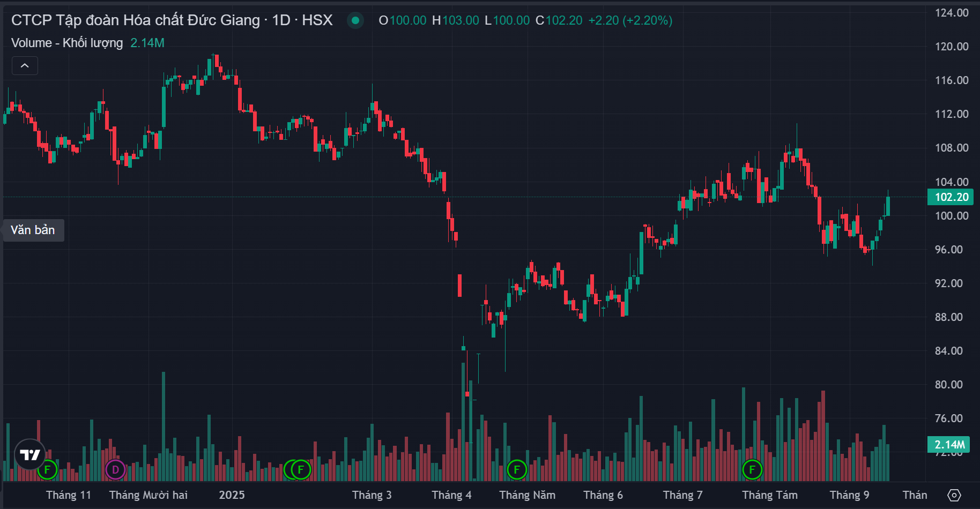Image resolution: width=980 pixels, height=509 pixels.
Task: Click the Tháng Tám time axis label
Action: click(770, 495)
